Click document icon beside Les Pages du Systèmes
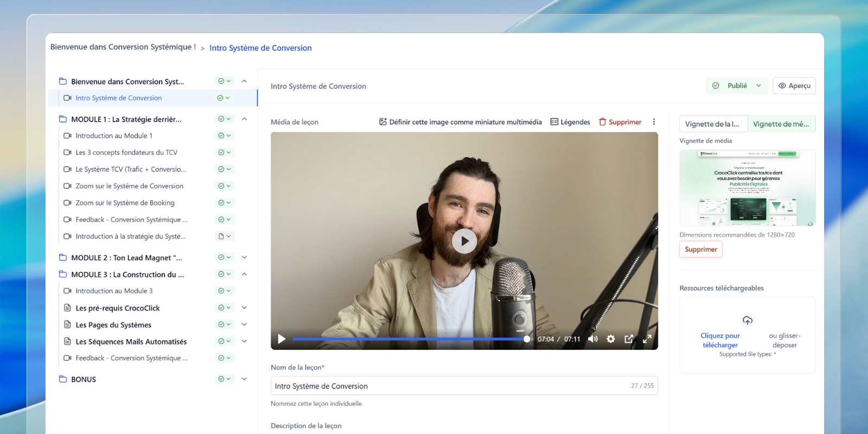The width and height of the screenshot is (868, 434). [x=67, y=325]
